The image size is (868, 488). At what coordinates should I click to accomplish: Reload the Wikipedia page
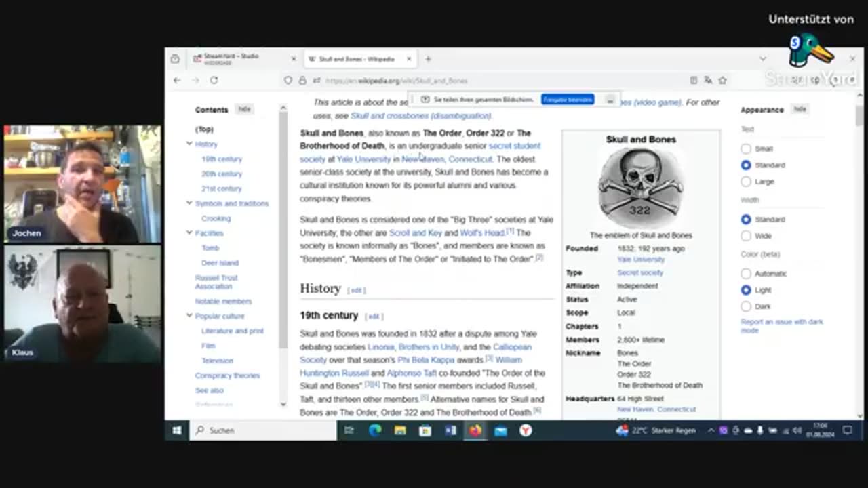tap(214, 80)
